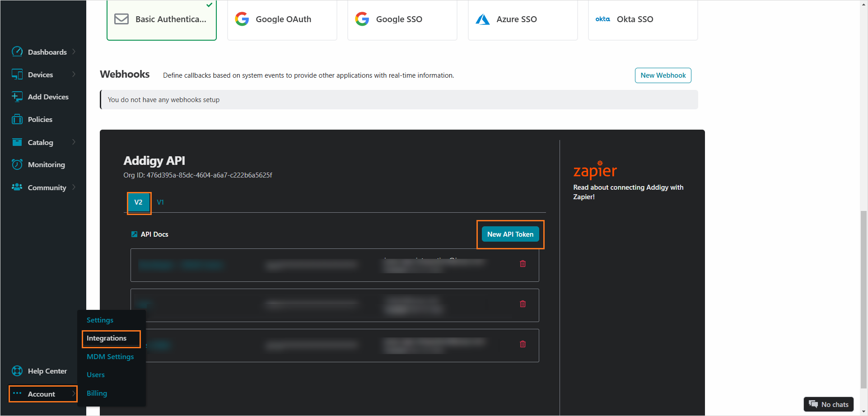Click the Account ellipsis icon

pos(17,393)
